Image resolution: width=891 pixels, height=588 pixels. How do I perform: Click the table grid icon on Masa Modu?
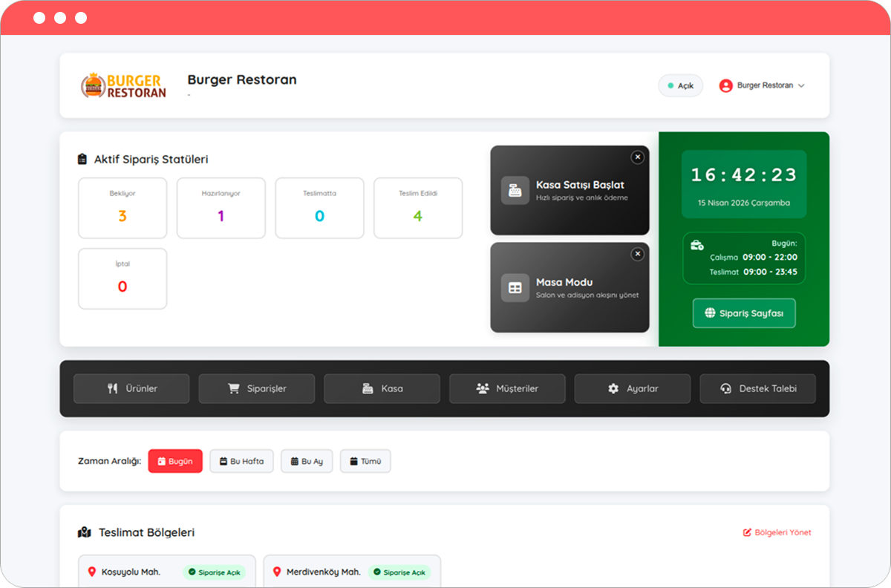click(x=515, y=287)
